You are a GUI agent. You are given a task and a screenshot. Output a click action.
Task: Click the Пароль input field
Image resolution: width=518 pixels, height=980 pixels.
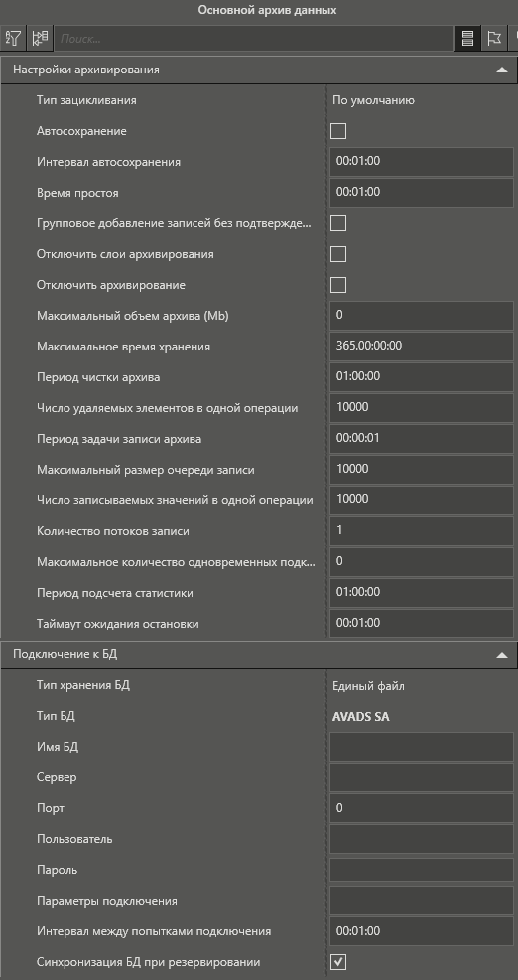click(x=422, y=870)
